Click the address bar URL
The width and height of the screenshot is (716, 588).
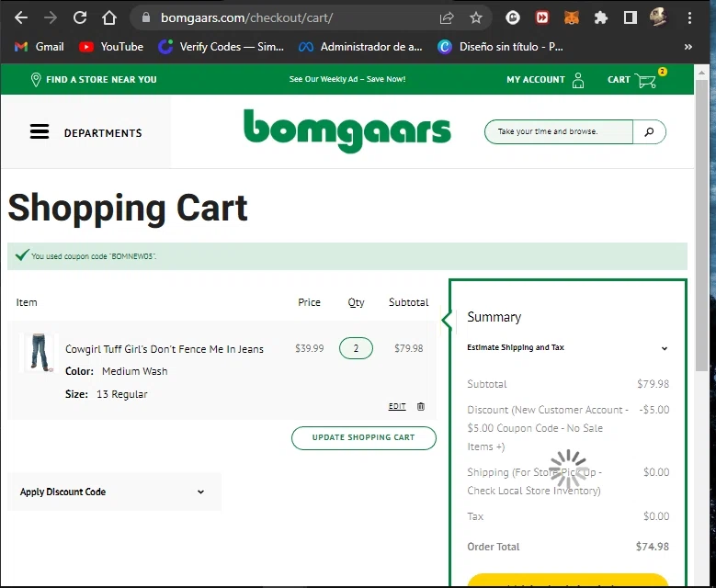point(246,17)
